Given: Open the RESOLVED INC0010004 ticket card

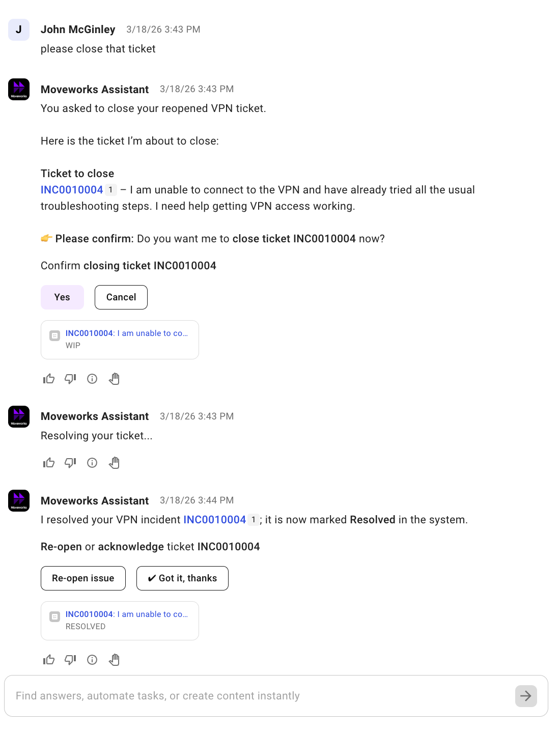Looking at the screenshot, I should coord(120,621).
